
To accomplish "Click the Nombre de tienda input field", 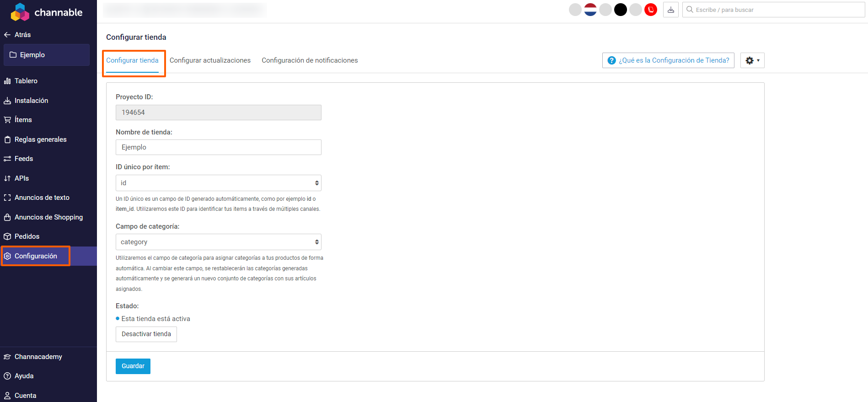I will tap(218, 147).
